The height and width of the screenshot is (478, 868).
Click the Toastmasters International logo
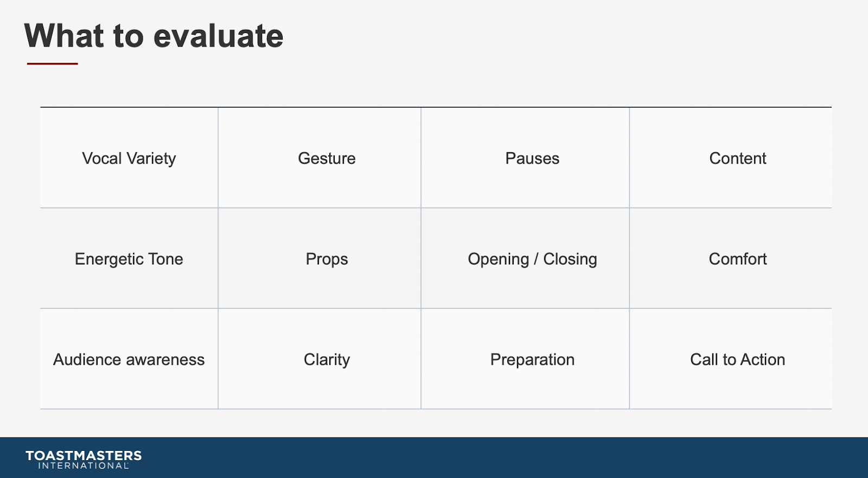tap(84, 459)
